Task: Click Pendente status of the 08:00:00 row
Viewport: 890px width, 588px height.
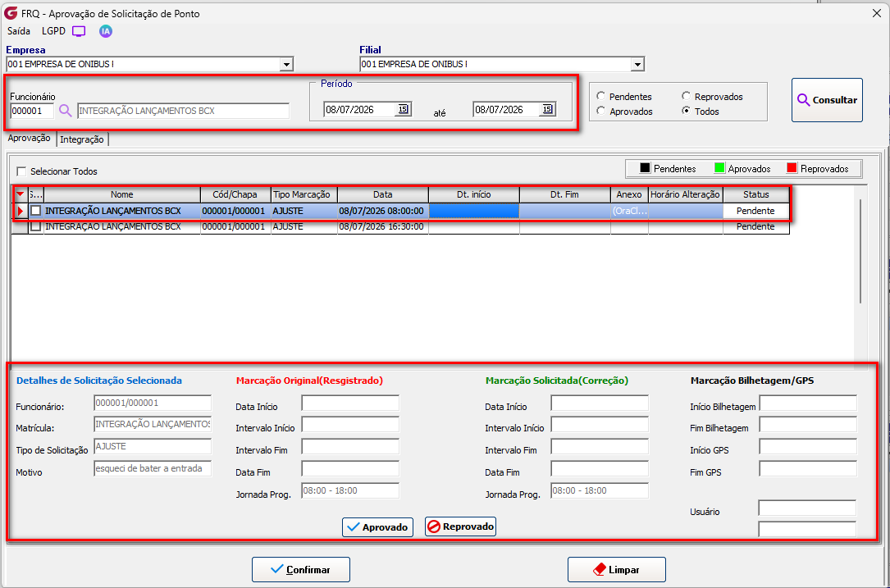Action: tap(756, 211)
